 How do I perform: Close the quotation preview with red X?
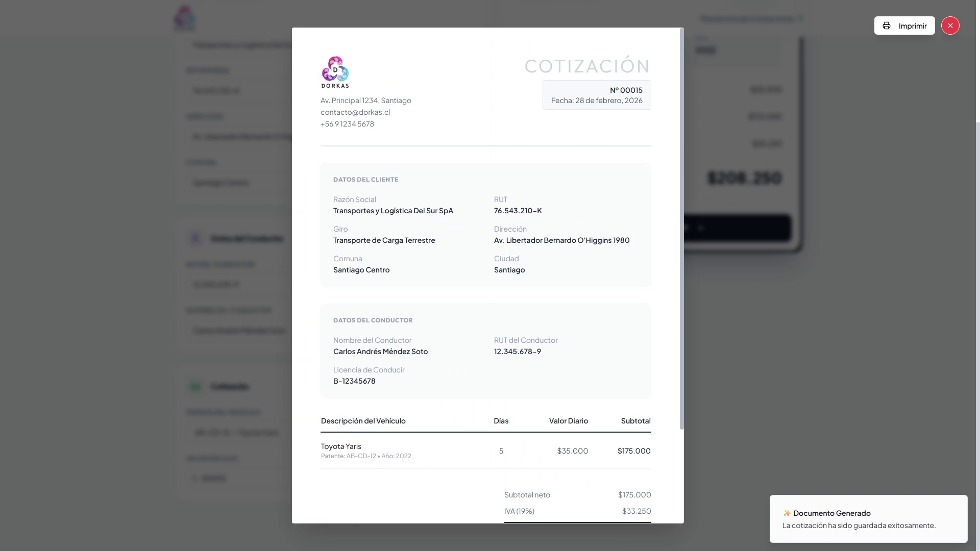click(x=950, y=26)
